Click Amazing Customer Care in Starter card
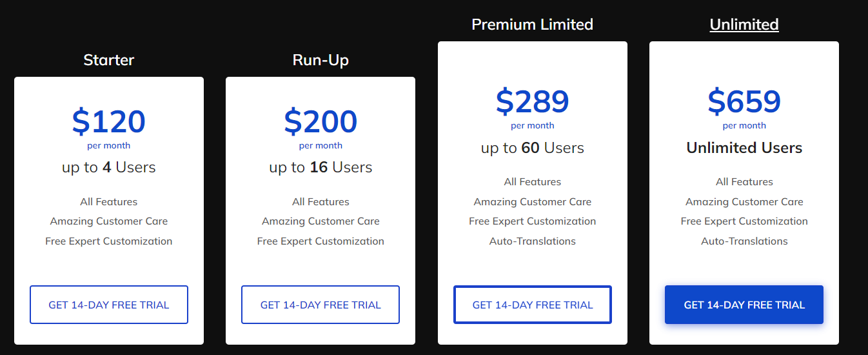Screen dimensions: 868x355 coord(109,221)
